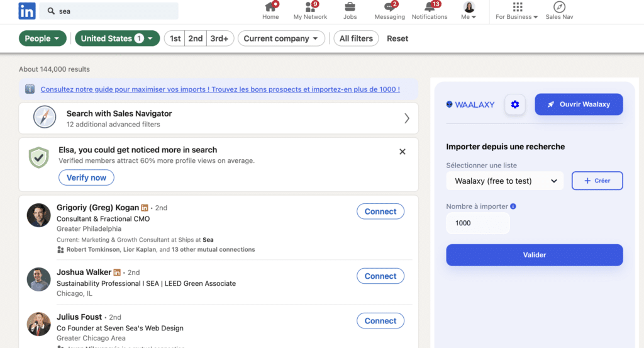Toggle the 1st degree connections filter

point(175,38)
